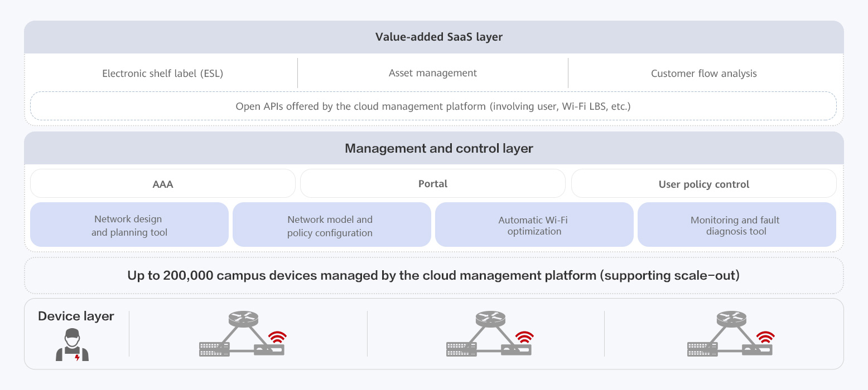Viewport: 868px width, 390px height.
Task: Enable the User policy control option
Action: [703, 183]
